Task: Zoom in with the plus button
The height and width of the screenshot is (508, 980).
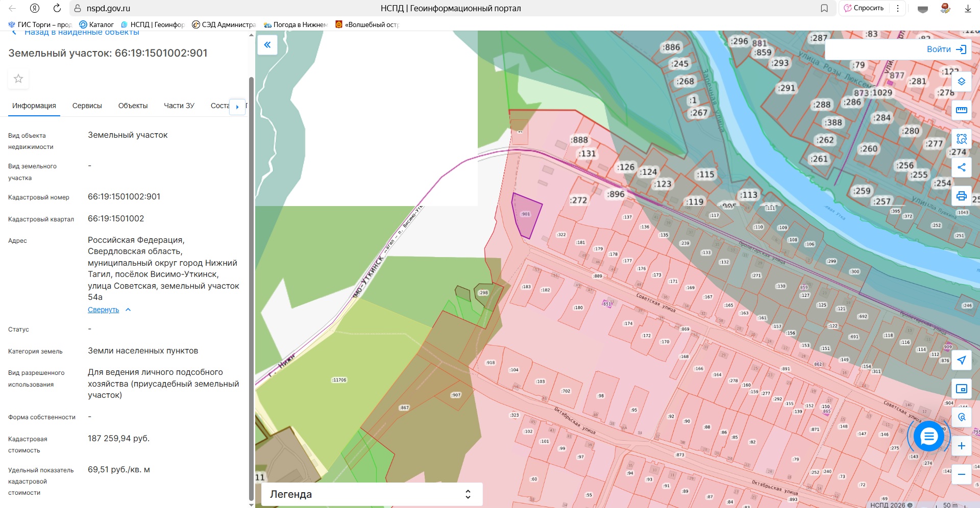Action: click(x=961, y=446)
